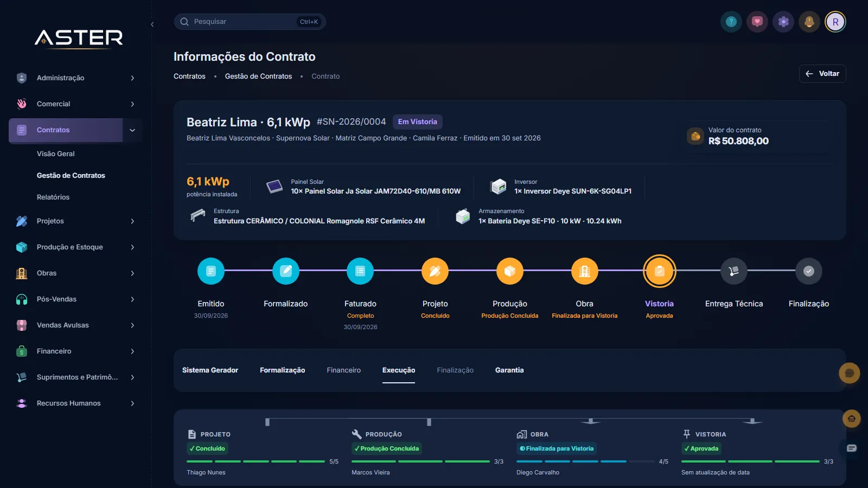Select the highlighted Vistoria stage icon

coord(660,271)
